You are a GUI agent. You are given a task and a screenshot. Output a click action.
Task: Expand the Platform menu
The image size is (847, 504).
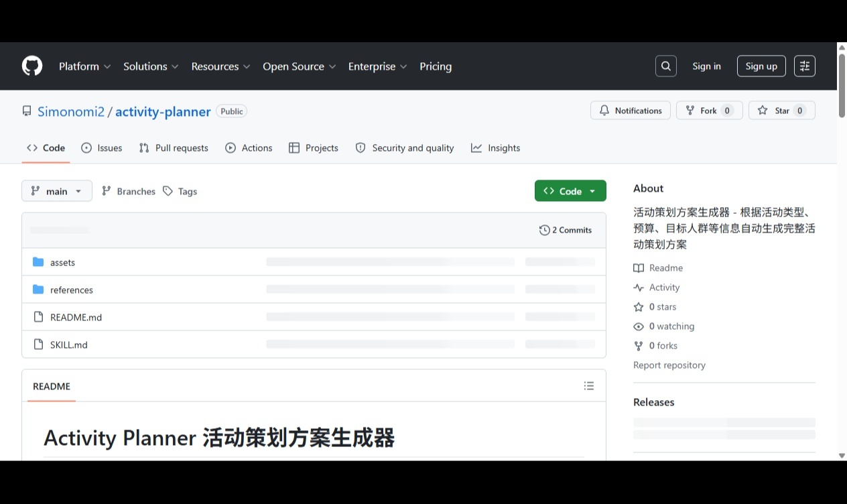click(x=85, y=66)
